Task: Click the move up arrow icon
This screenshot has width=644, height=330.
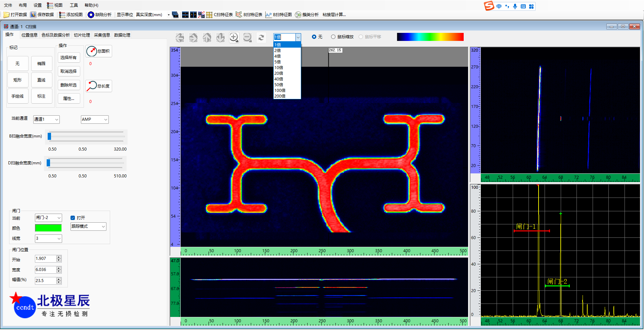Action: pos(207,38)
